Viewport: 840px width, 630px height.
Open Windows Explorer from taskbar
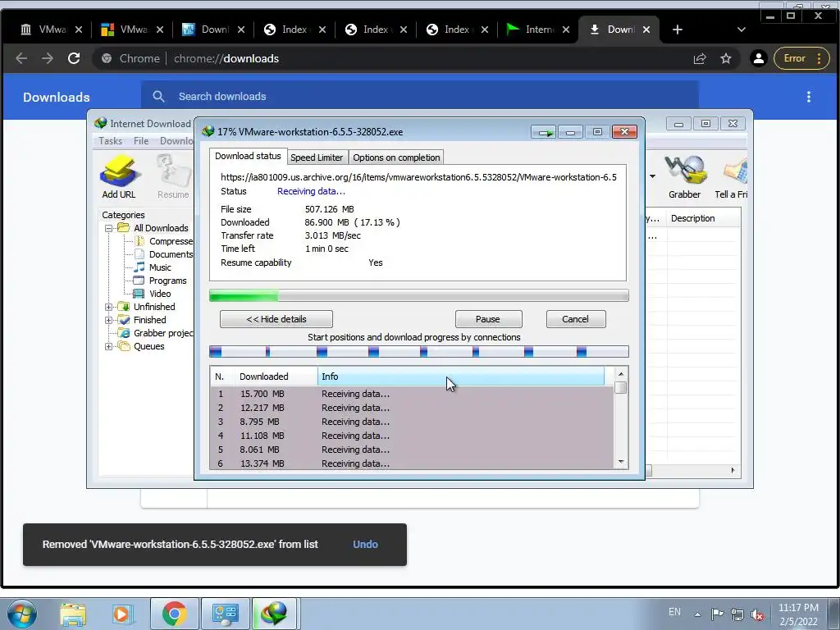pyautogui.click(x=73, y=614)
